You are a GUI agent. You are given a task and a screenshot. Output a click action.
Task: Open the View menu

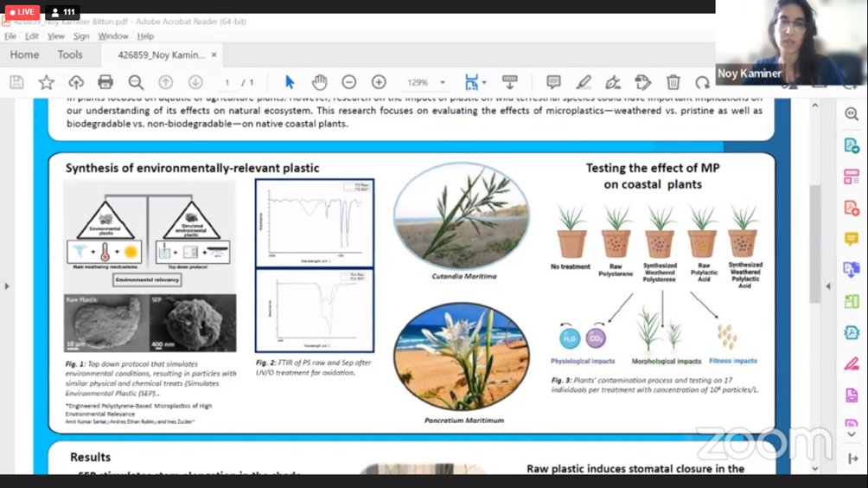[56, 36]
